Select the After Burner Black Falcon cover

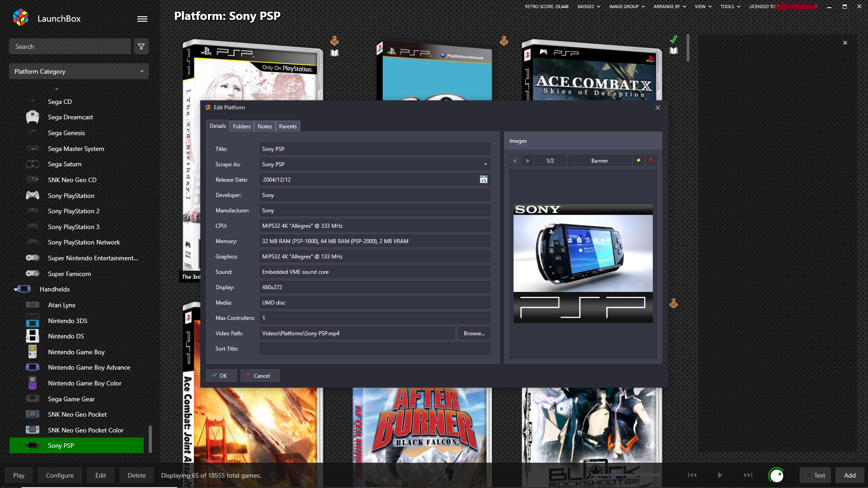pos(422,425)
